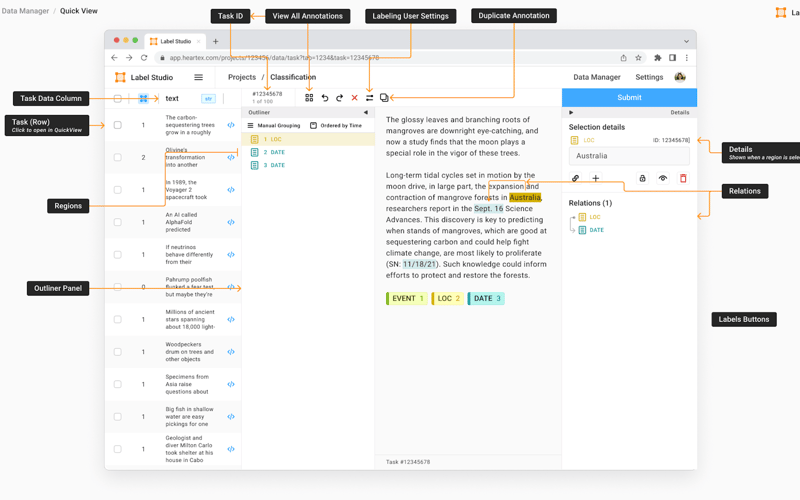Image resolution: width=800 pixels, height=500 pixels.
Task: Check the 'Woodpeckers drum on trees' row checkbox
Action: coord(117,352)
